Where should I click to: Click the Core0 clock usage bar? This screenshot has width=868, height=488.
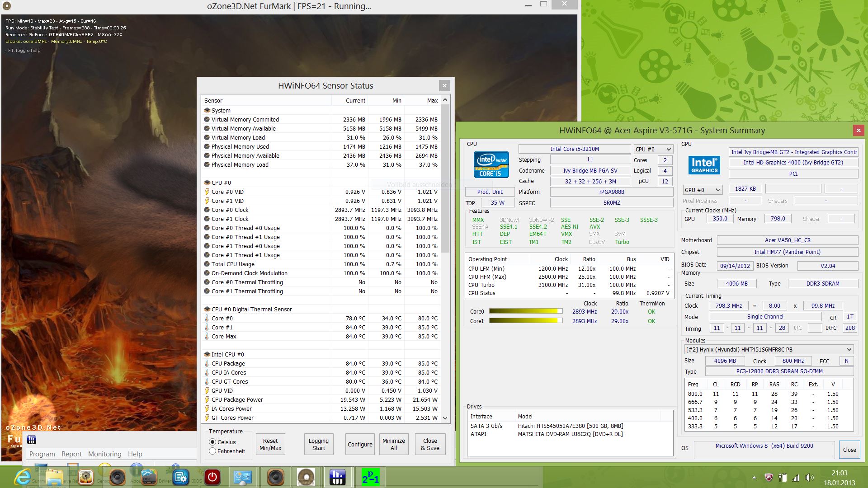coord(525,311)
